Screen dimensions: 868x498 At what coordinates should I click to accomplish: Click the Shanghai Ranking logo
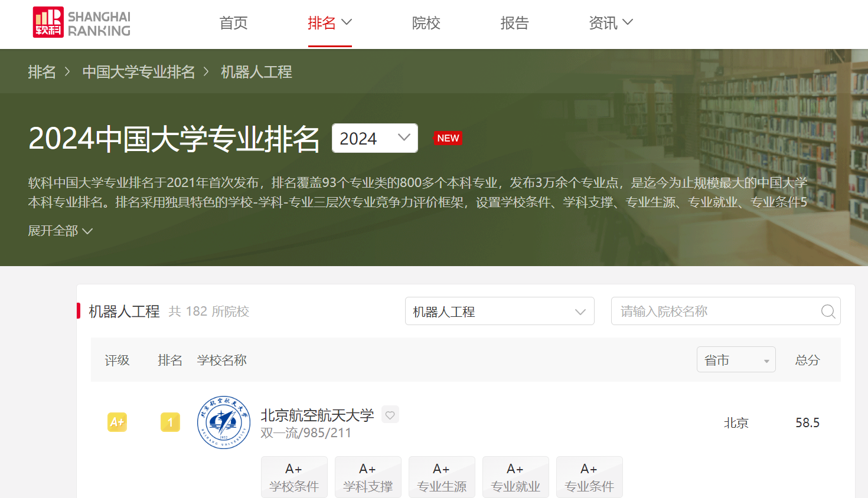pyautogui.click(x=81, y=23)
